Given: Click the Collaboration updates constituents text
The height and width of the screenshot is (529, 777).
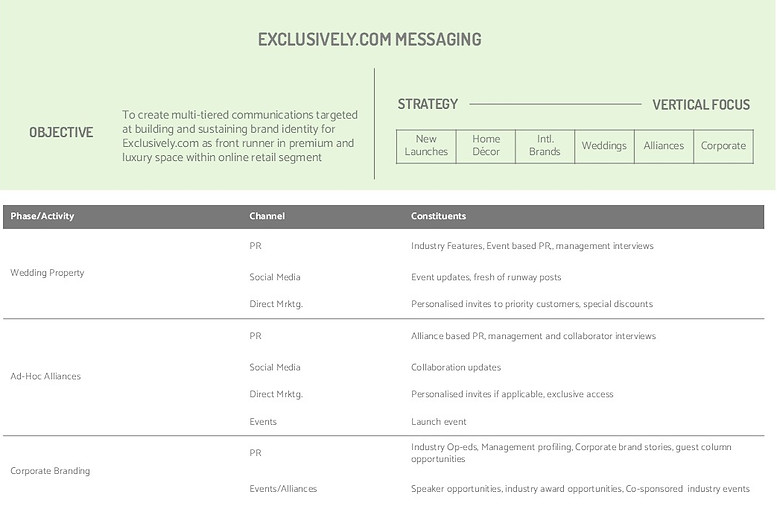Looking at the screenshot, I should click(x=455, y=367).
